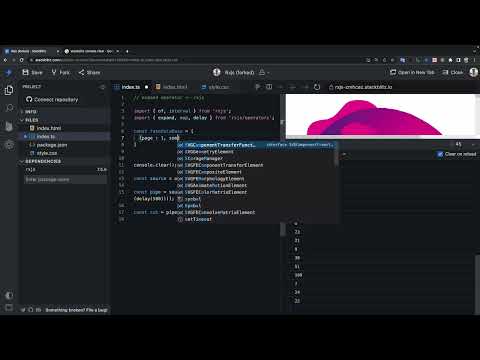Click Connect repository
The width and height of the screenshot is (480, 360).
(x=52, y=99)
